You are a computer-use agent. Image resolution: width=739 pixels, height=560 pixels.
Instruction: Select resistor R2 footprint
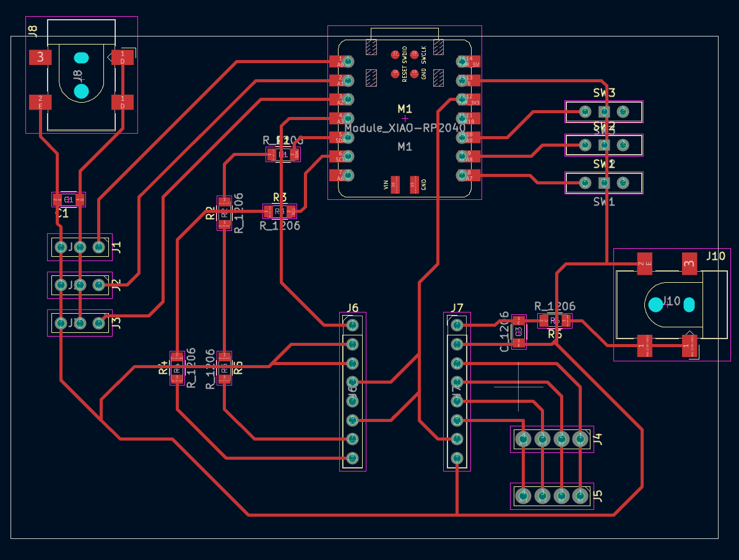tap(224, 213)
